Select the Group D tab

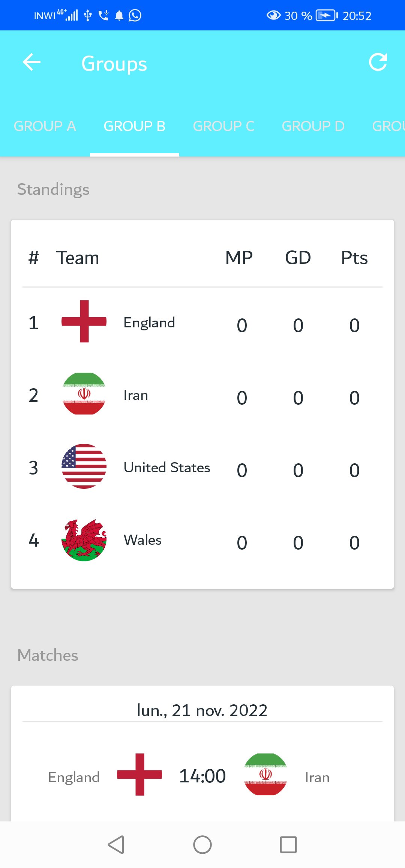(313, 126)
